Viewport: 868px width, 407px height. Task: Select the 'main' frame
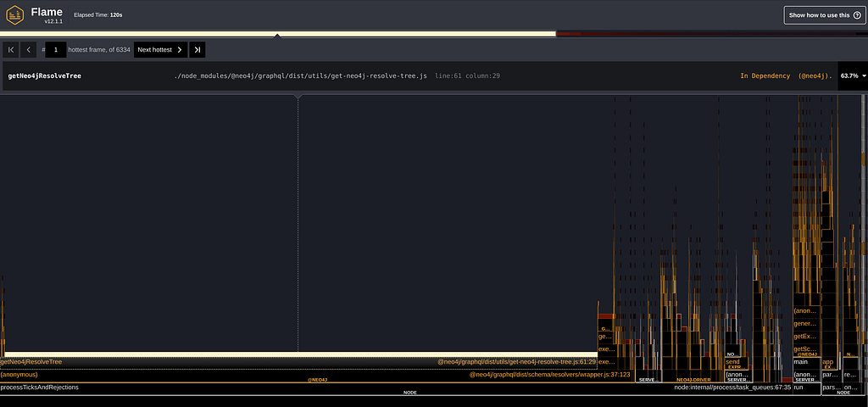[806, 362]
